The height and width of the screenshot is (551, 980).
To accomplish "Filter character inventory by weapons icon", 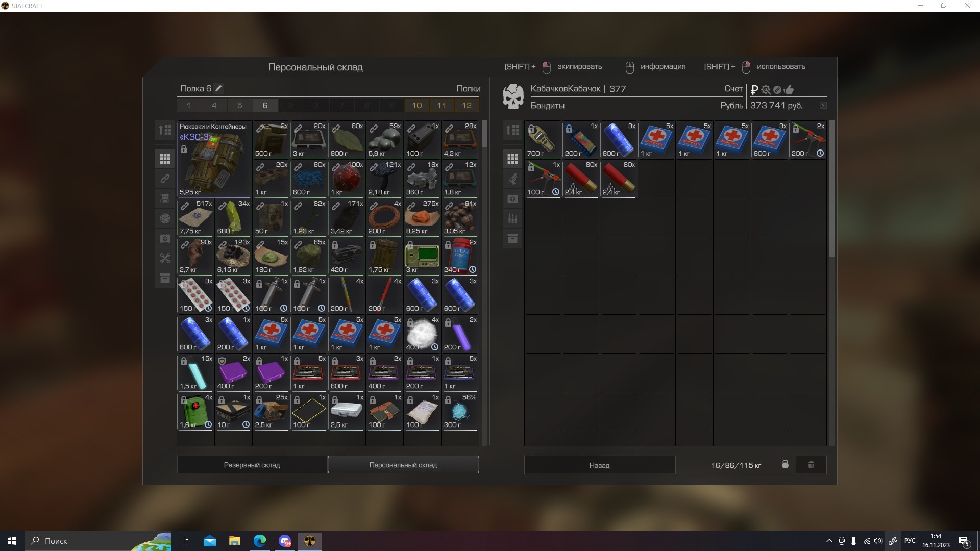I will tap(512, 179).
